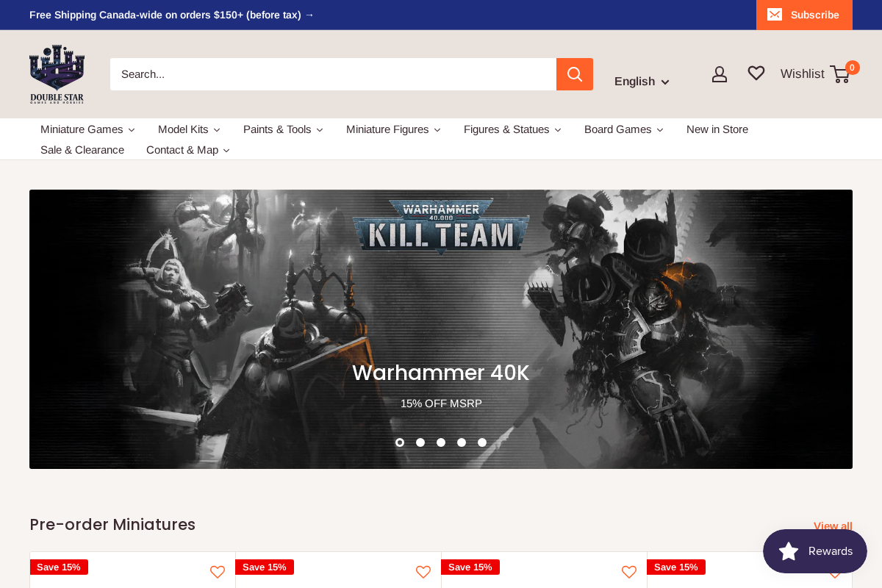Go to New in Store
The image size is (882, 588).
coord(717,129)
